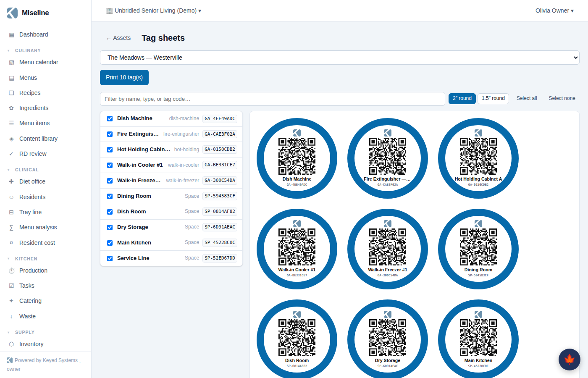Screen dimensions: 588x378
Task: Click the Catering star icon
Action: coord(11,301)
